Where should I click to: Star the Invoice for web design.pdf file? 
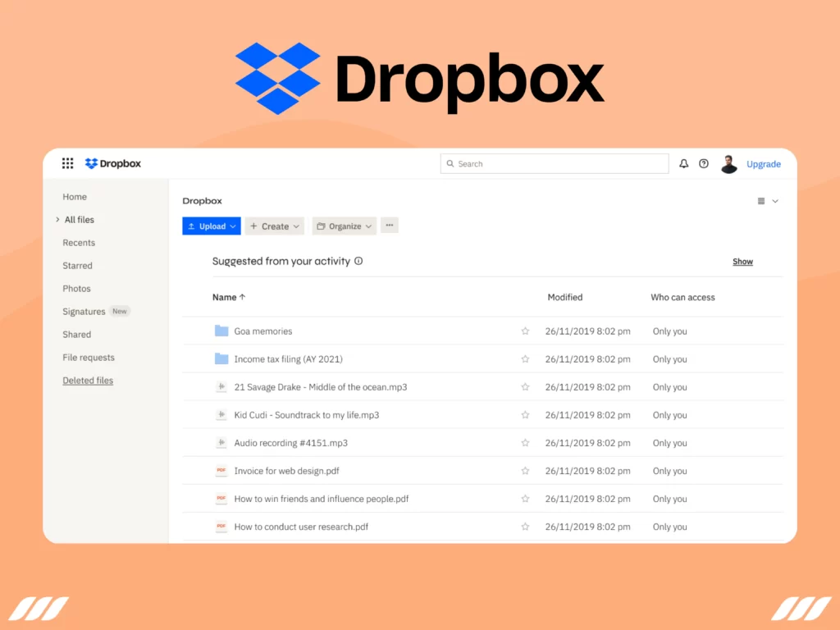[525, 470]
